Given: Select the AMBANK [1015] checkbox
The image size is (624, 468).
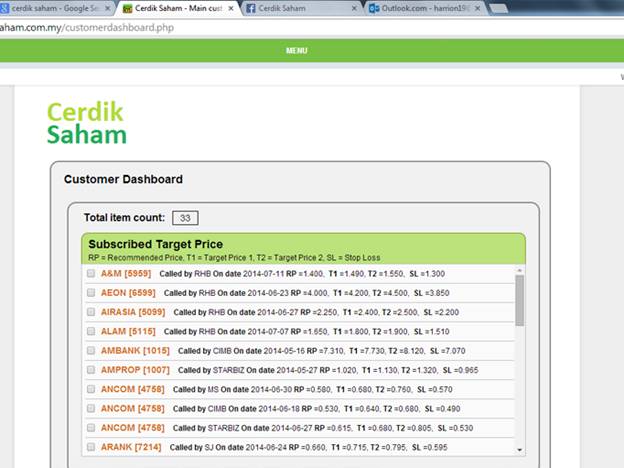Looking at the screenshot, I should [x=91, y=351].
